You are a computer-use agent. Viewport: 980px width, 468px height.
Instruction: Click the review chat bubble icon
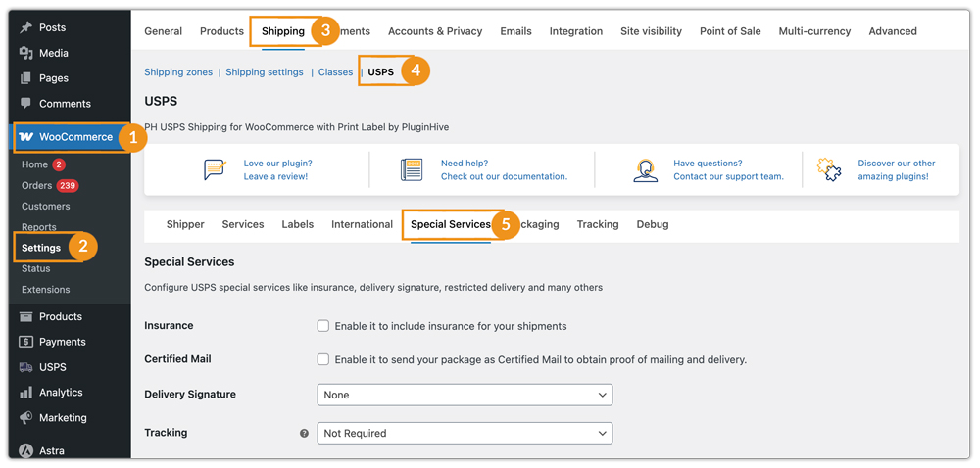[215, 169]
